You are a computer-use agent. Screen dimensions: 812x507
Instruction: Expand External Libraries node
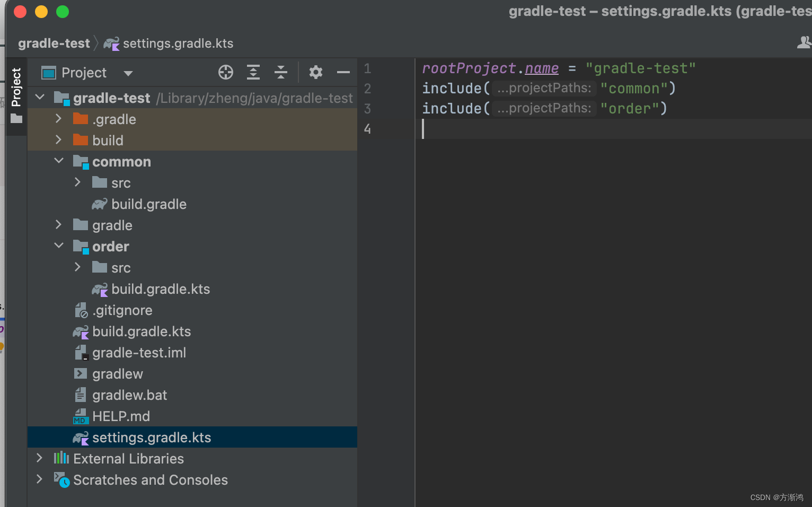39,458
